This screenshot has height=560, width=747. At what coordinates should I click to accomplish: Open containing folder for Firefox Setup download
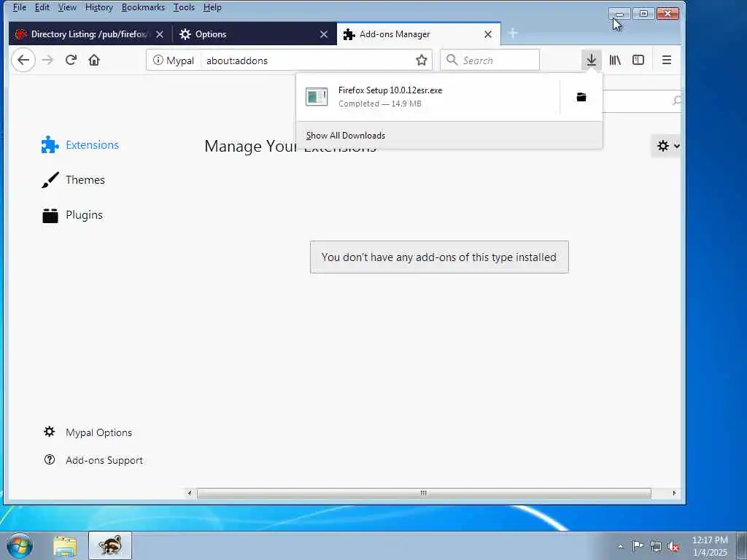click(581, 97)
